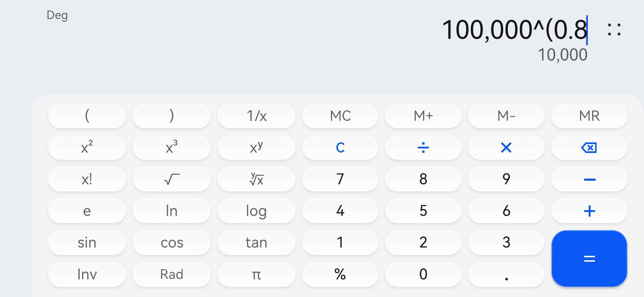Place cursor in the expression field
This screenshot has height=297, width=644.
tap(515, 29)
